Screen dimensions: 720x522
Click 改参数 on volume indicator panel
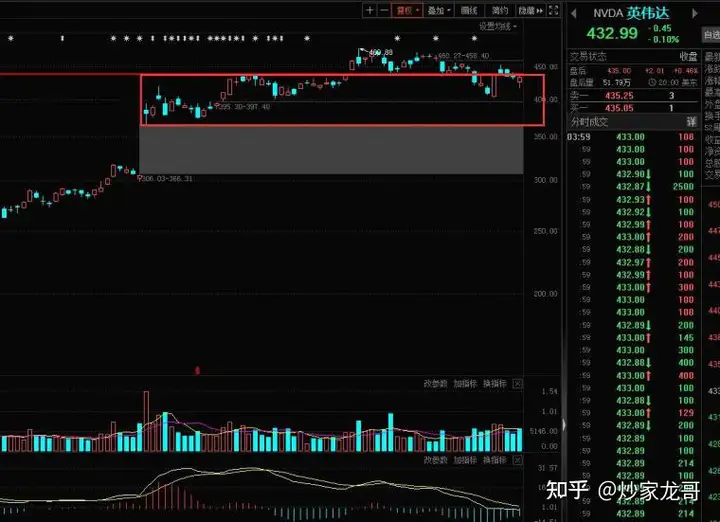tap(435, 383)
